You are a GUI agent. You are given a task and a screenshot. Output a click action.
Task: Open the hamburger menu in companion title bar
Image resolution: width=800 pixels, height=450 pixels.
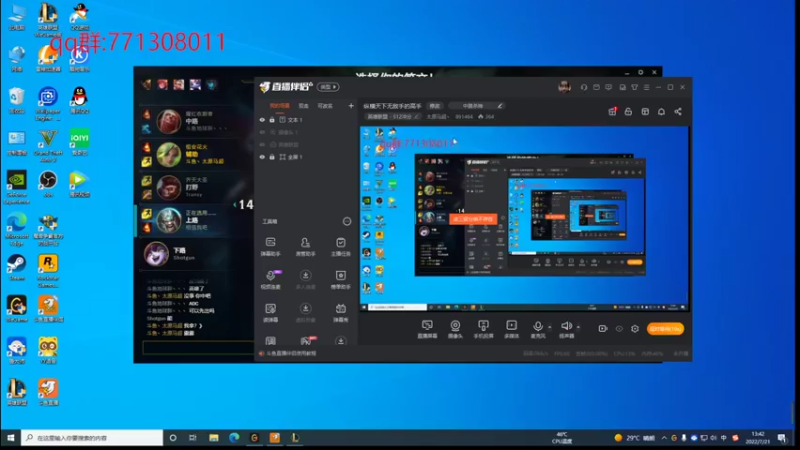point(646,87)
